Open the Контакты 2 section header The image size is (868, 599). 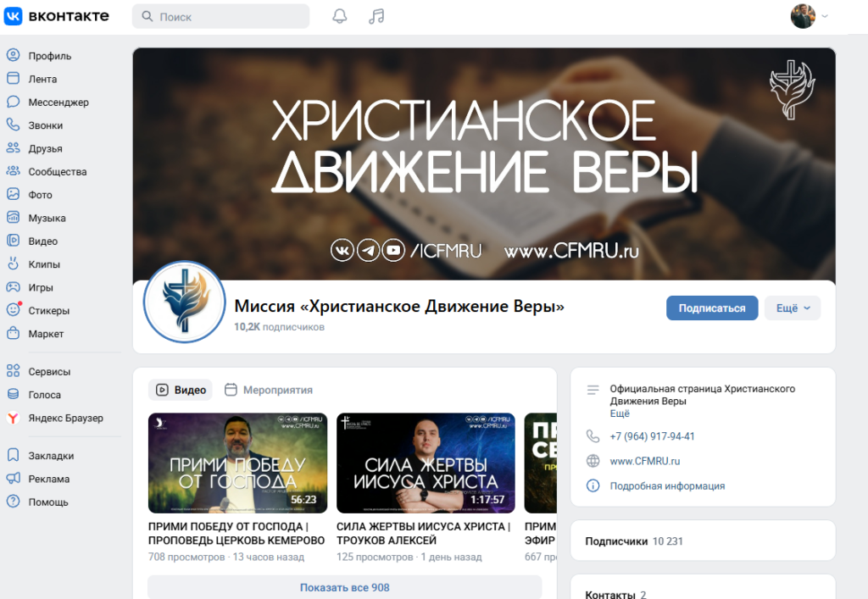tap(615, 595)
